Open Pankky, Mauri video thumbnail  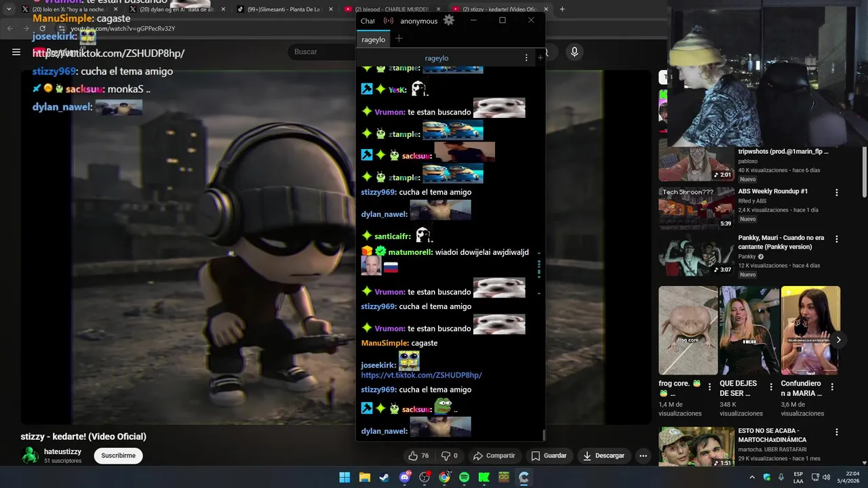696,255
